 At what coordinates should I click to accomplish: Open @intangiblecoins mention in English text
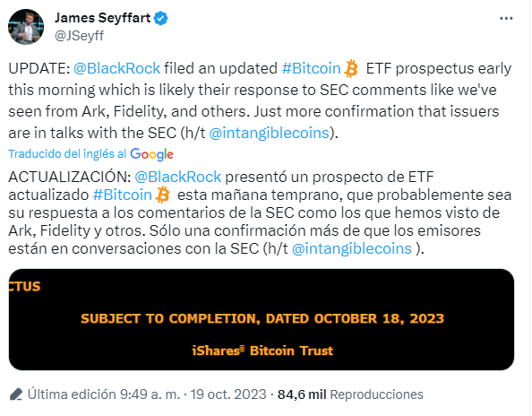point(270,133)
